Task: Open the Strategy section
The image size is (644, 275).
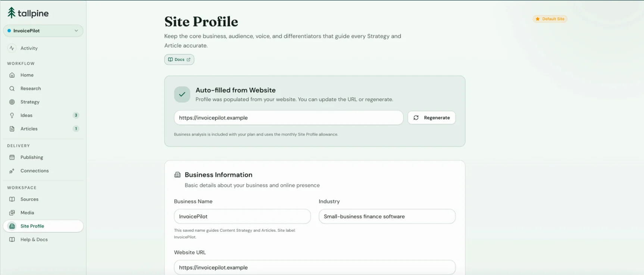Action: point(43,102)
